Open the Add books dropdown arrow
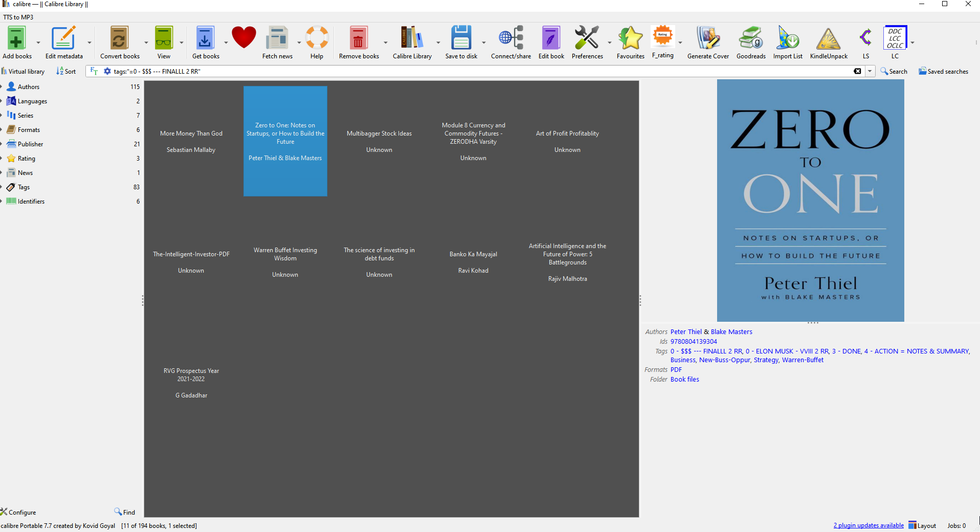The width and height of the screenshot is (980, 532). tap(38, 43)
